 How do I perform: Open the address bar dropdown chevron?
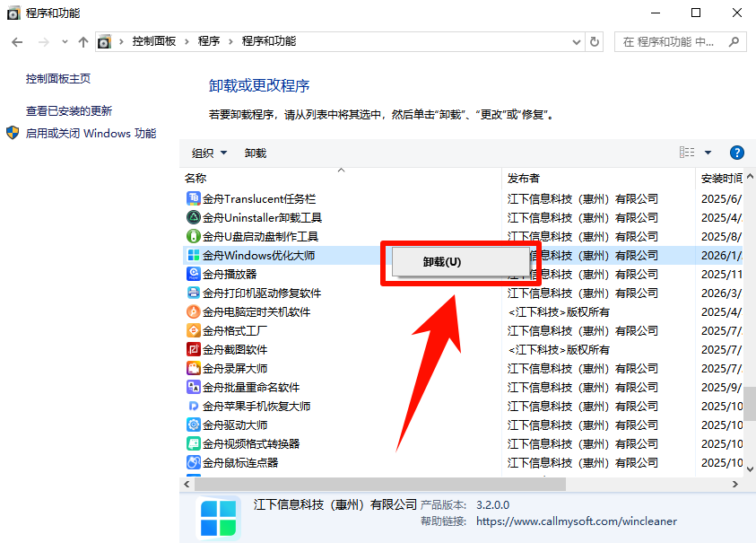[578, 41]
